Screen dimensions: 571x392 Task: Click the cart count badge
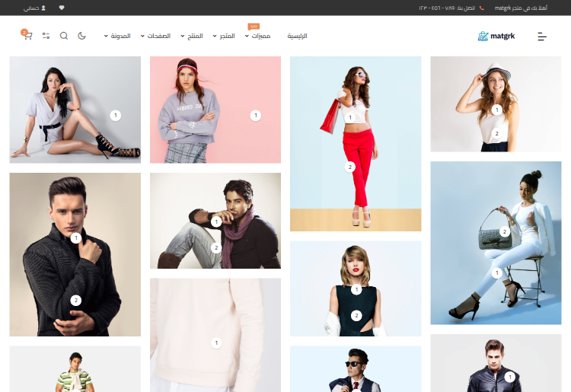tap(24, 32)
